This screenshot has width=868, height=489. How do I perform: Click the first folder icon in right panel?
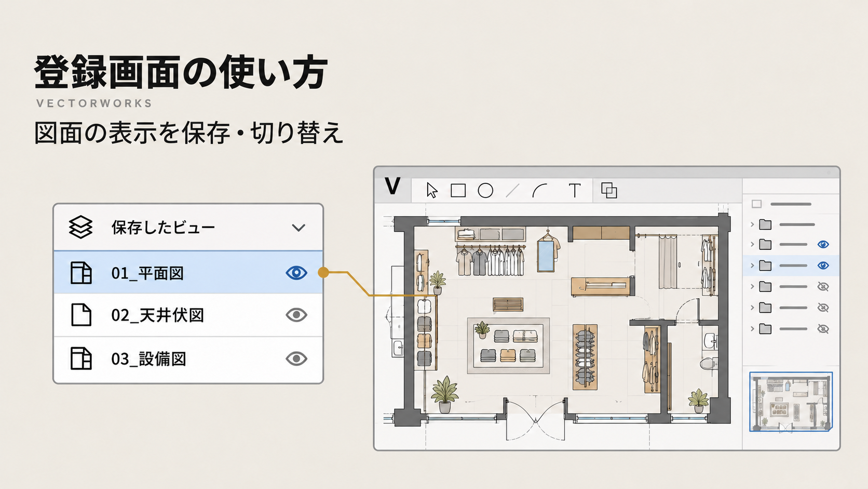[765, 224]
